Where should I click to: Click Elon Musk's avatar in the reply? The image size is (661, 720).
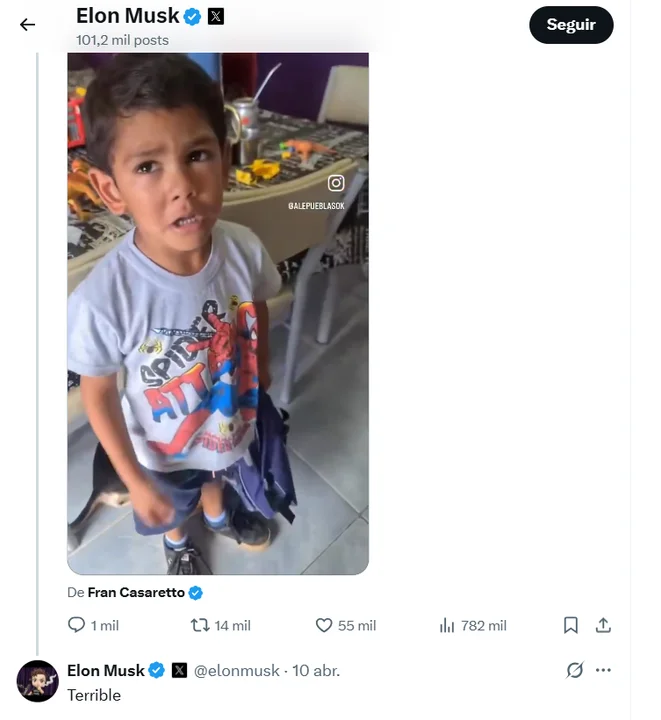click(38, 681)
